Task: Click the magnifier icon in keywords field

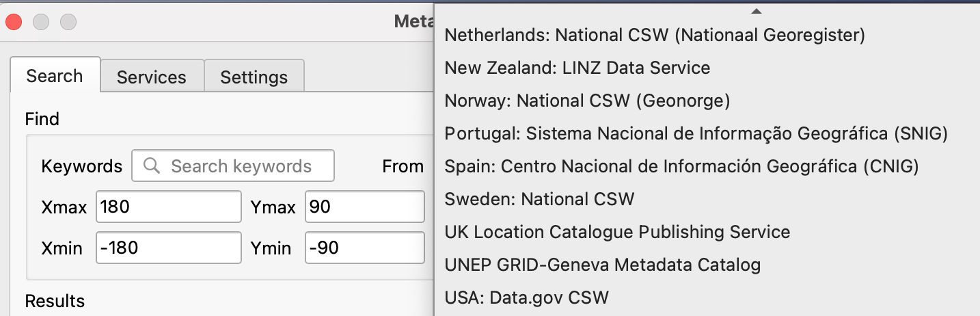Action: point(152,166)
